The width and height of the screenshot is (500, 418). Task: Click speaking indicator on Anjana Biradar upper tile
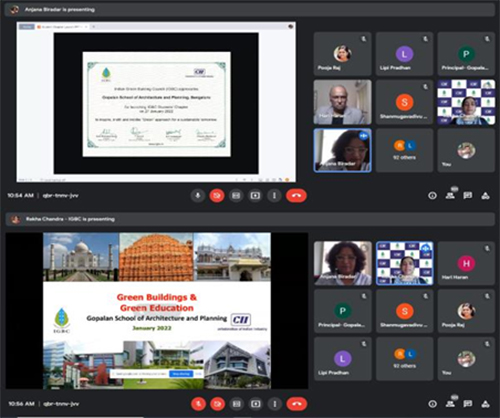tap(364, 136)
